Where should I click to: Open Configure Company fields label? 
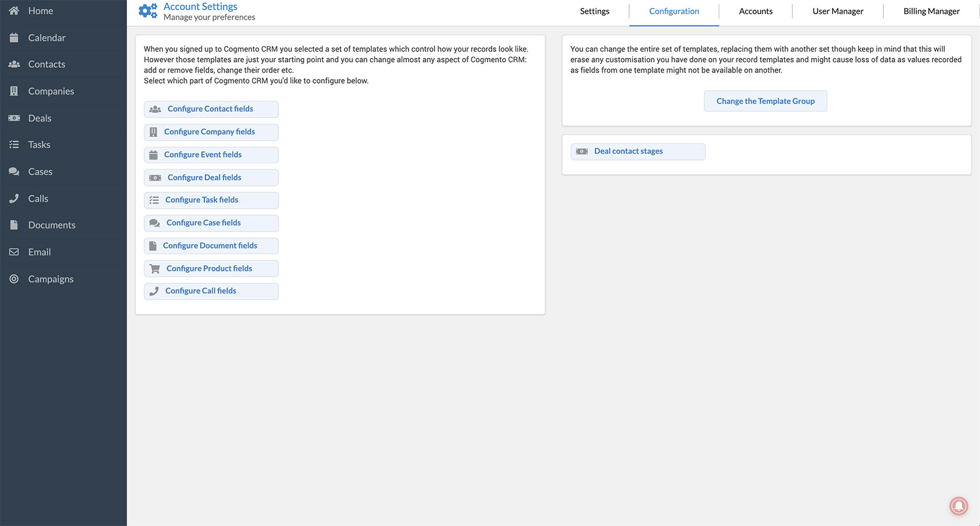(x=209, y=131)
